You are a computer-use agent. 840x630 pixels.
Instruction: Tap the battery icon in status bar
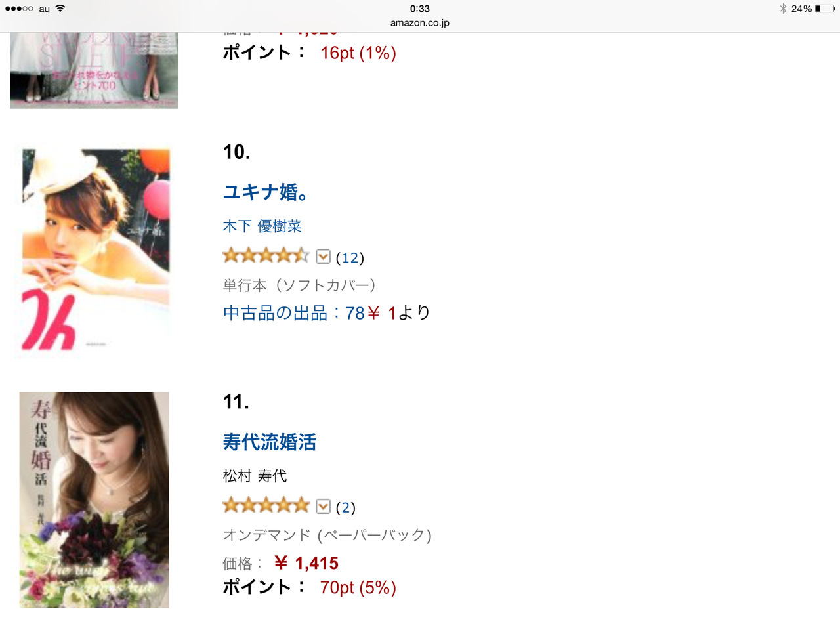point(825,9)
